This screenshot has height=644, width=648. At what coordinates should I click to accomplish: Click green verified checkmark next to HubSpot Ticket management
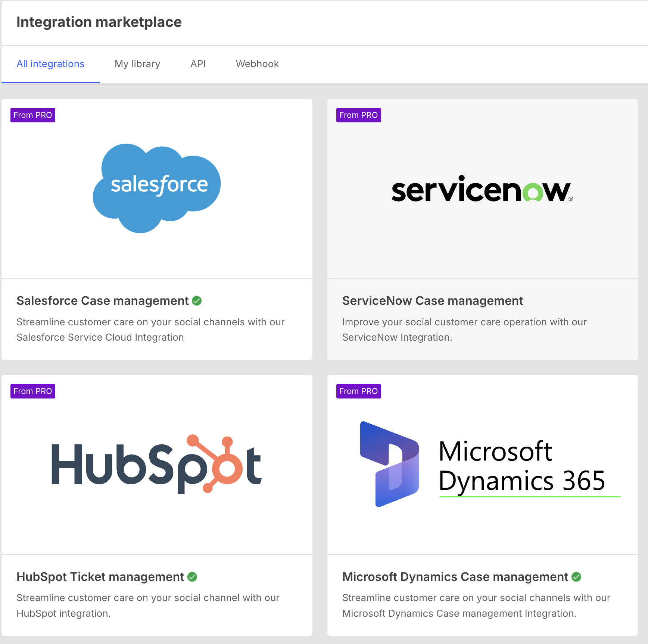192,577
